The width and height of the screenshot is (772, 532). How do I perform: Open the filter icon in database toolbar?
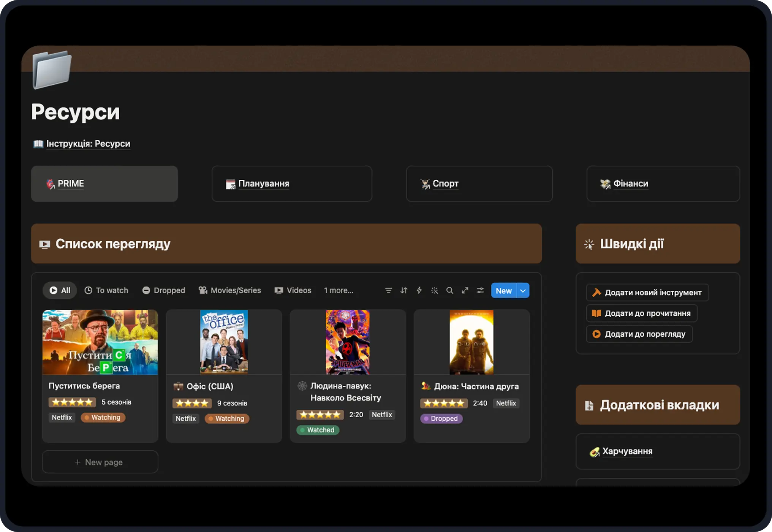coord(388,290)
